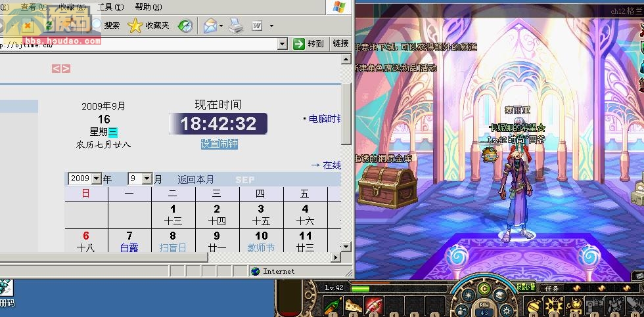Open the 帮助(H) menu
Viewport: 644px width, 317px height.
point(149,7)
